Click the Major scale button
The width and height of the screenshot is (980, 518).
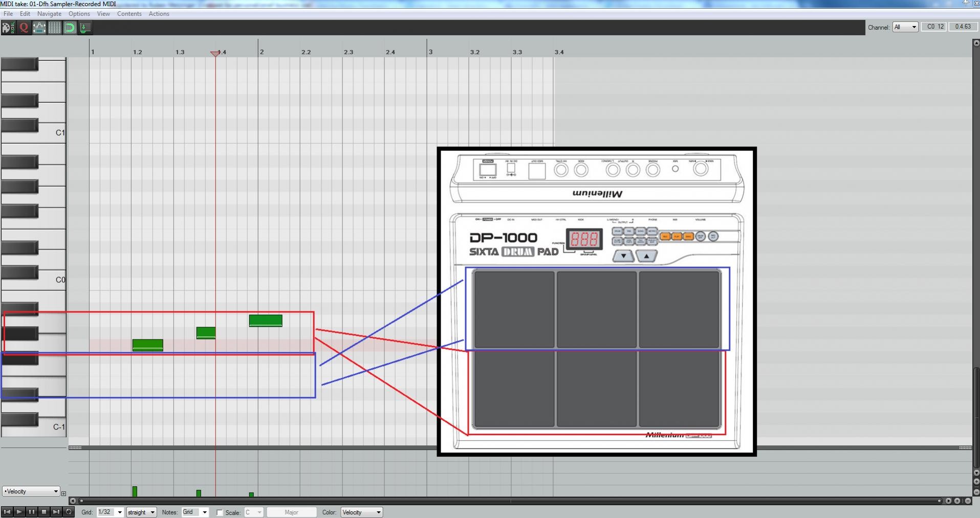pos(291,512)
